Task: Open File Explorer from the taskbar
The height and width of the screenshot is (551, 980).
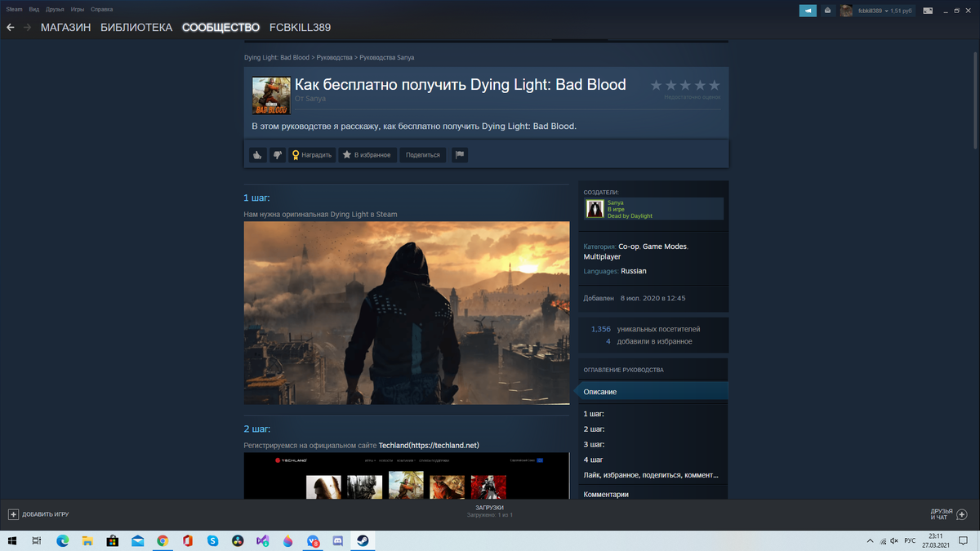Action: click(87, 541)
